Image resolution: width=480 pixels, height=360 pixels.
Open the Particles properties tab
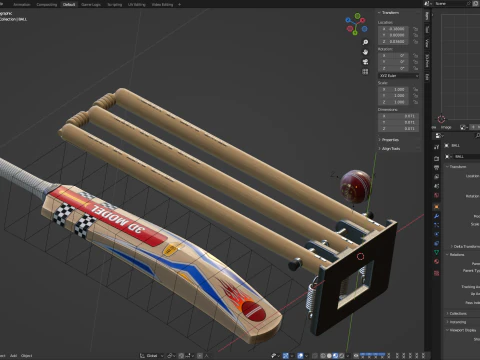pos(436,225)
